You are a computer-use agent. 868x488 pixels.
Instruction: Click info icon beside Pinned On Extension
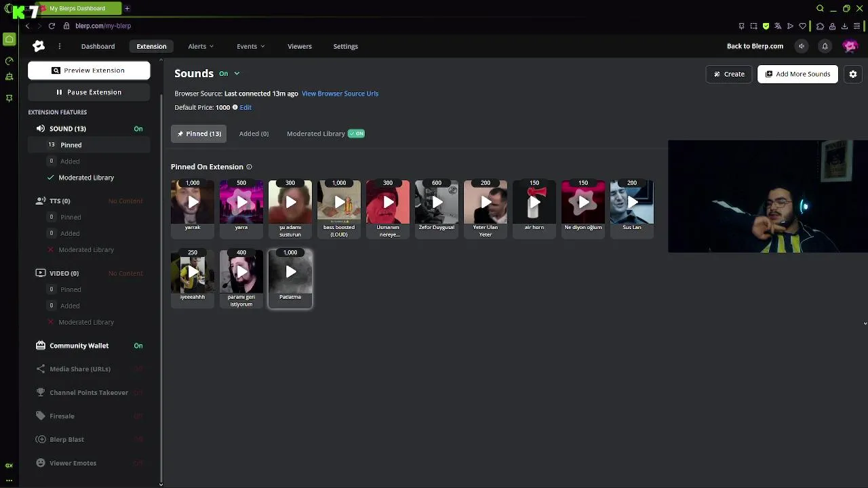pos(249,167)
